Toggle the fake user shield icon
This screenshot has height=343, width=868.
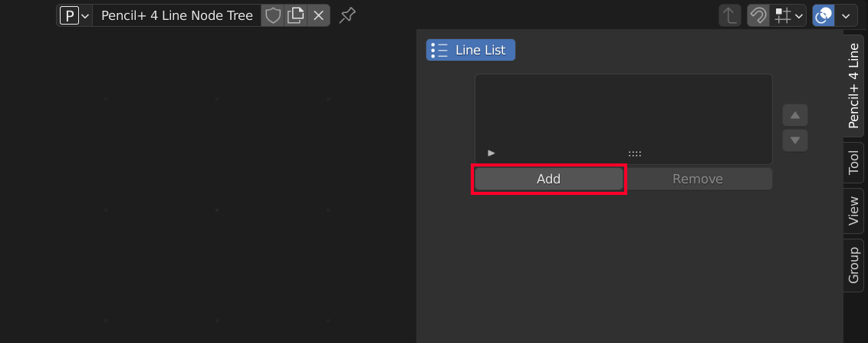[x=273, y=15]
